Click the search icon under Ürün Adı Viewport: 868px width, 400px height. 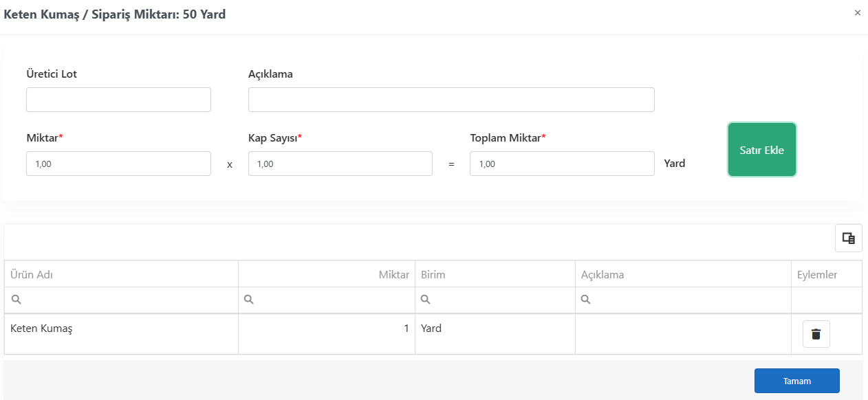tap(16, 300)
